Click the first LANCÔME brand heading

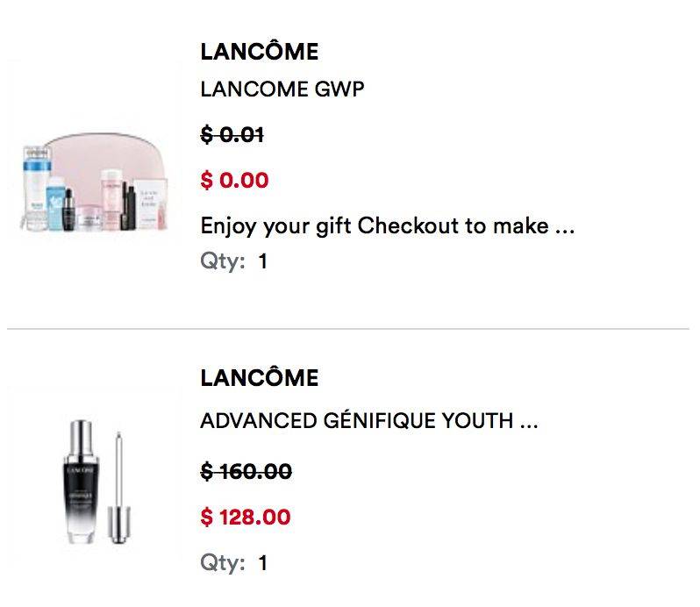[260, 52]
